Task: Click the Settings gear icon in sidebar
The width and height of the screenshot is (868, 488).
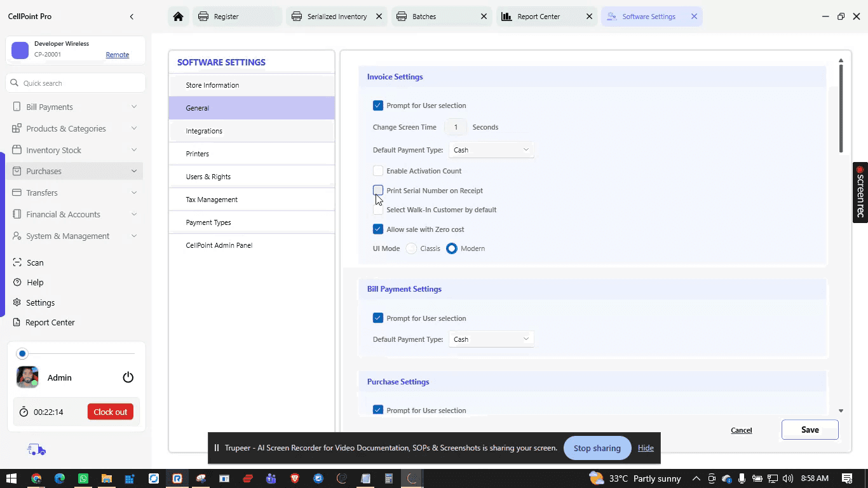Action: click(x=17, y=302)
